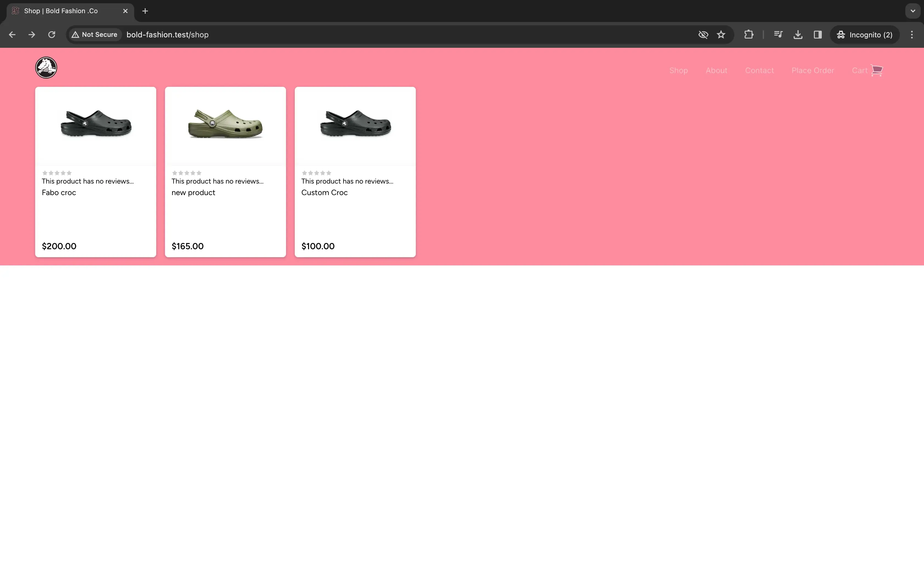Bookmark this page with star icon
The width and height of the screenshot is (924, 577).
click(x=721, y=35)
